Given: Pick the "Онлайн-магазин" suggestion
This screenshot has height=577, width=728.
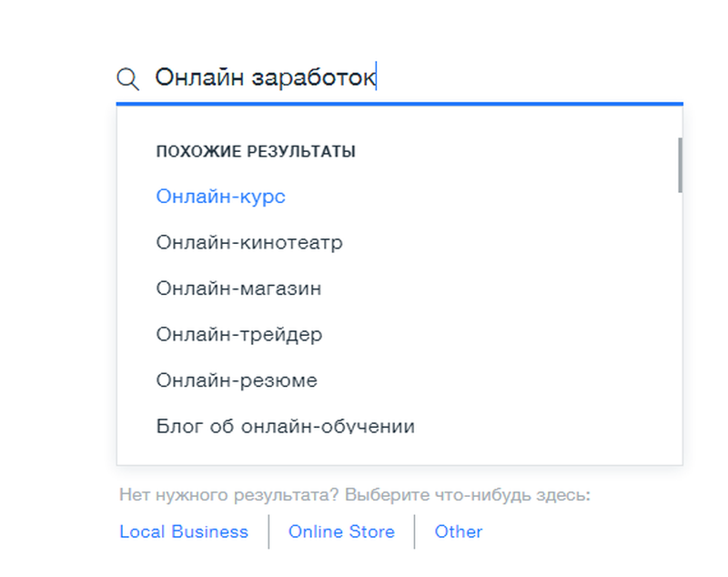Looking at the screenshot, I should [238, 288].
